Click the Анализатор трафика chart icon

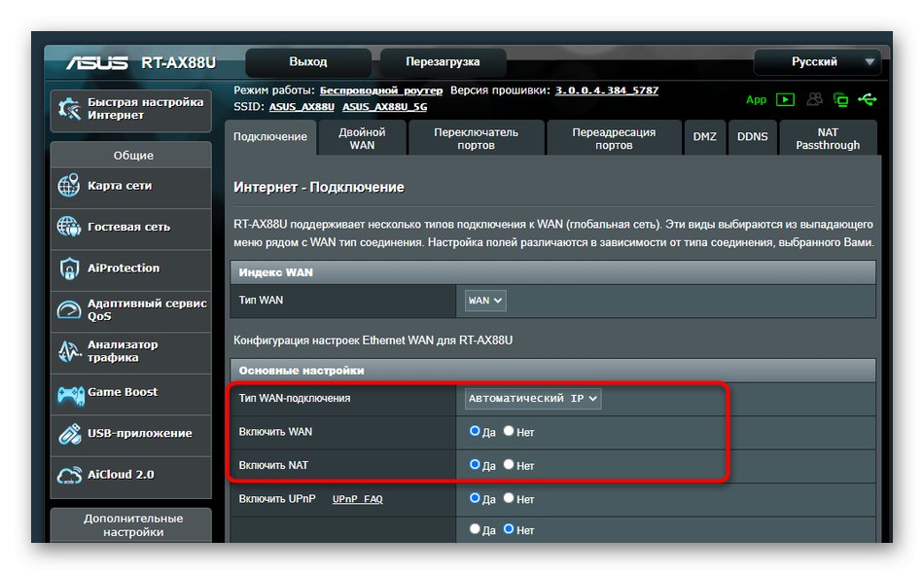(x=69, y=351)
